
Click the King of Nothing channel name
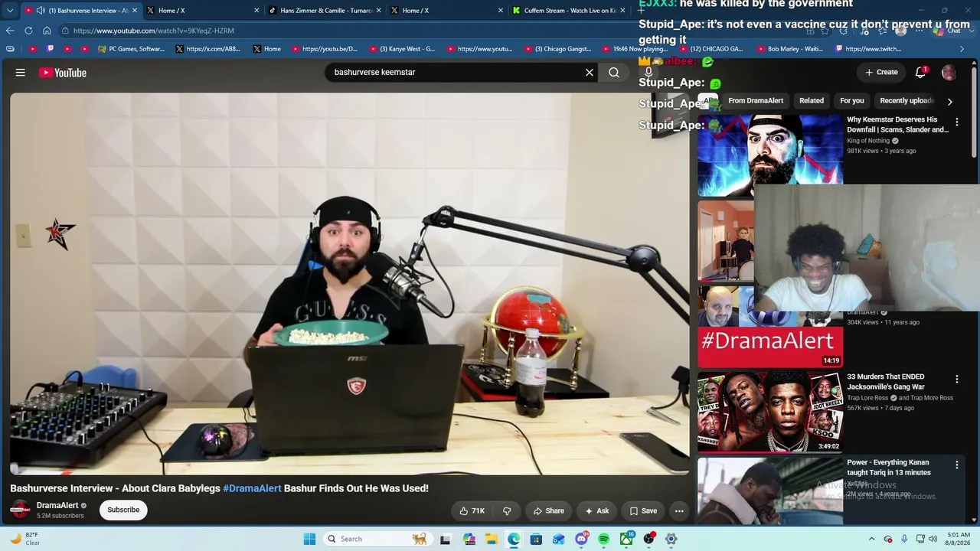pyautogui.click(x=868, y=141)
